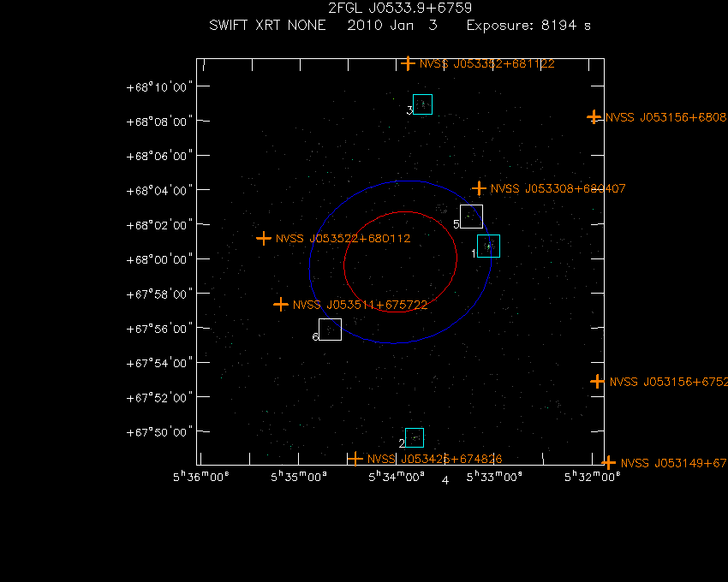Click the number 3 beside the top cyan box
This screenshot has height=582, width=728.
tap(409, 110)
